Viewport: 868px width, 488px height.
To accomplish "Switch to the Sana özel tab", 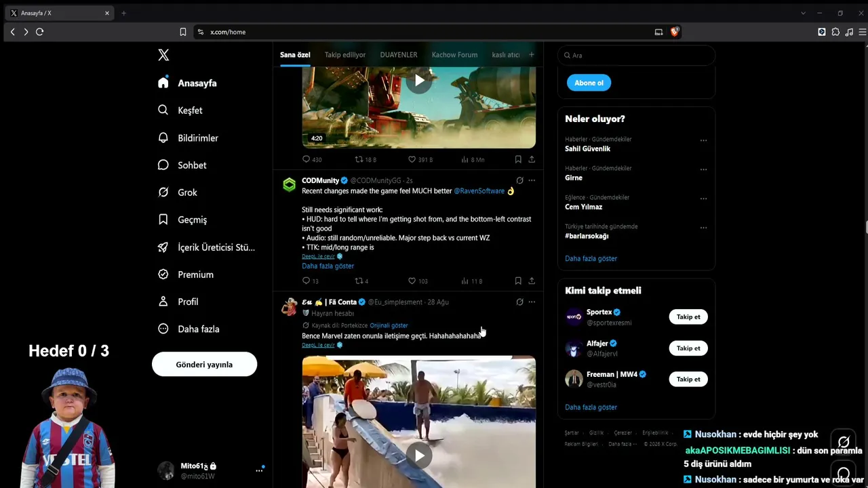I will (295, 55).
